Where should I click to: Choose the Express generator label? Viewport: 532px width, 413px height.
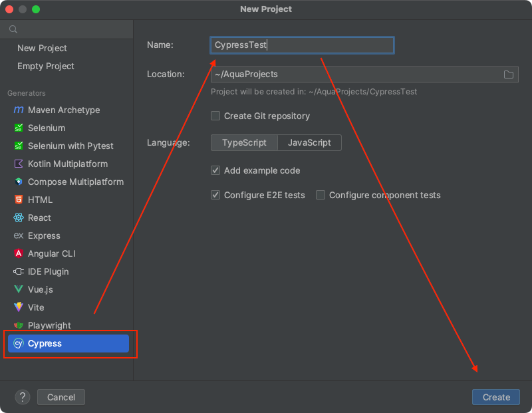pyautogui.click(x=44, y=236)
